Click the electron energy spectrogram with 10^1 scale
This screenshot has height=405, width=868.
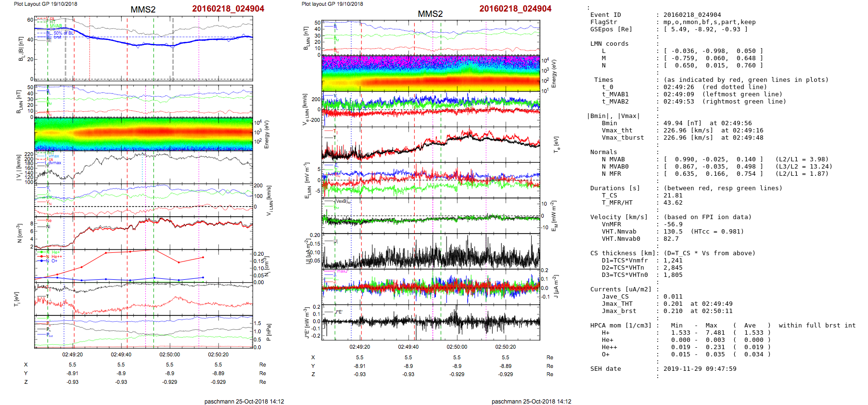click(x=430, y=73)
